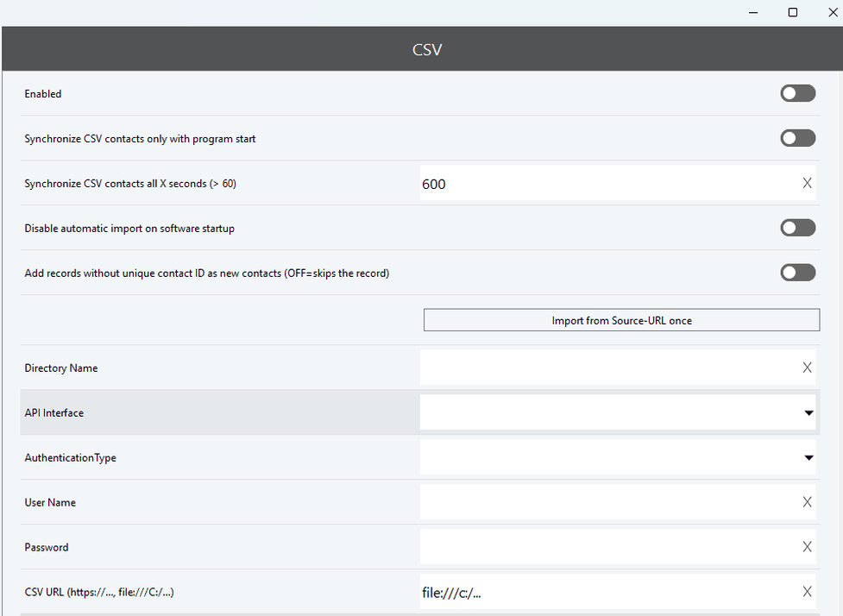Click the CSV header title
The width and height of the screenshot is (843, 616).
pyautogui.click(x=427, y=49)
